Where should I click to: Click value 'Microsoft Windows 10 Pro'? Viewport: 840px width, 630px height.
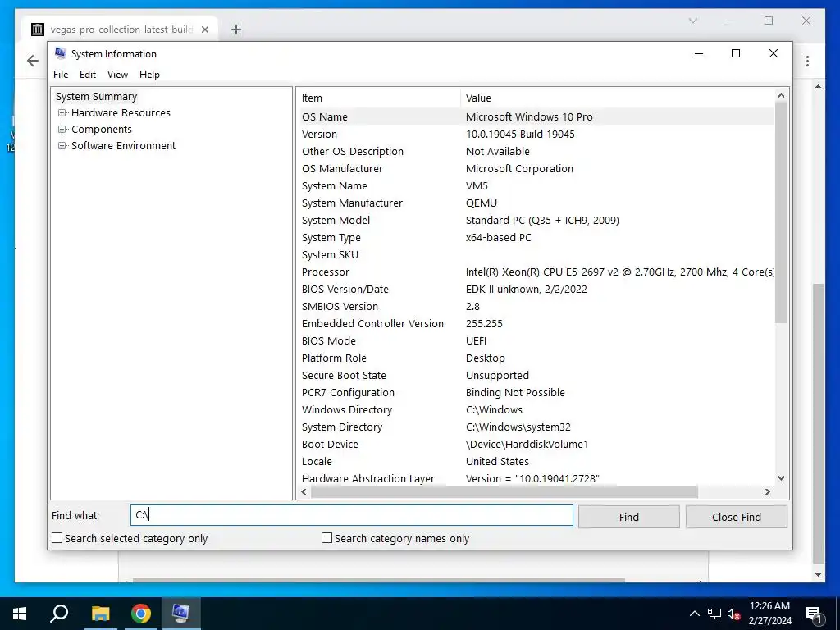529,116
